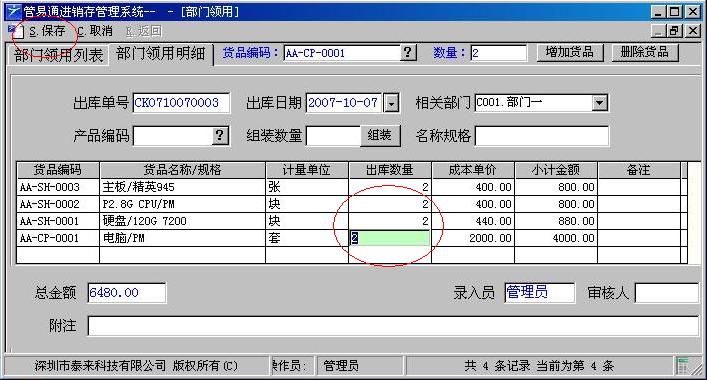Image resolution: width=707 pixels, height=380 pixels.
Task: Click the 取消 cancel menu item
Action: coord(95,31)
